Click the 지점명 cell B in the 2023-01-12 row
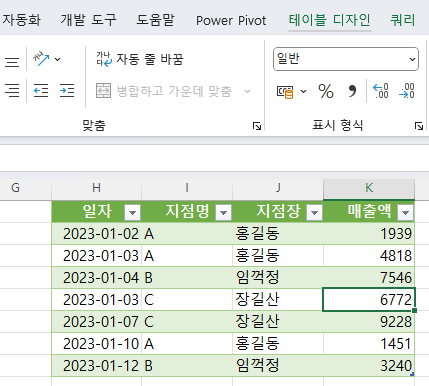Viewport: 429px width, 386px height. click(x=187, y=366)
